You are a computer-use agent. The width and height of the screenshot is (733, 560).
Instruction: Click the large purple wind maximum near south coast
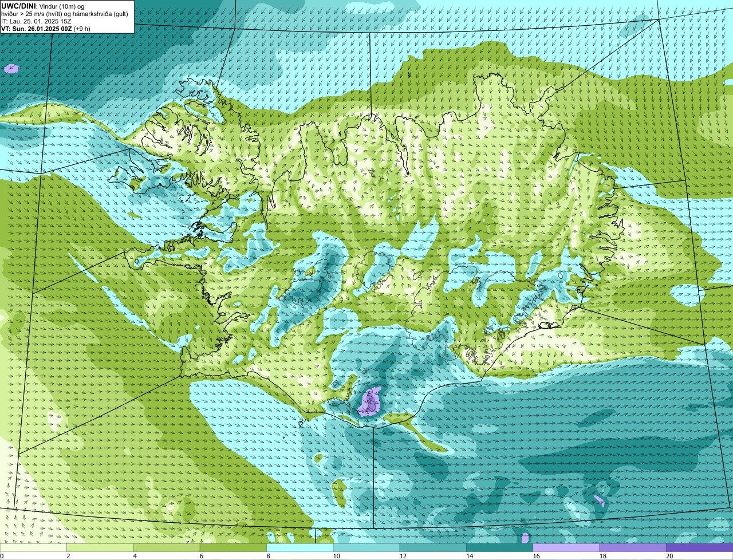(370, 401)
